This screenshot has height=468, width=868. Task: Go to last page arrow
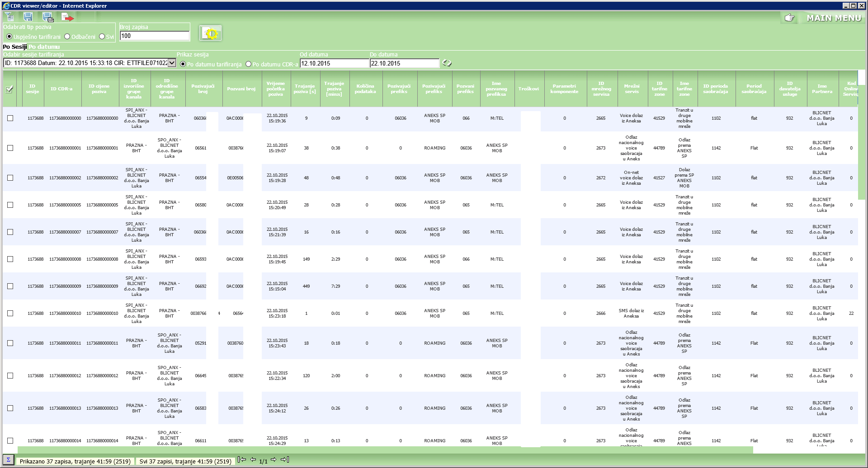coord(285,460)
